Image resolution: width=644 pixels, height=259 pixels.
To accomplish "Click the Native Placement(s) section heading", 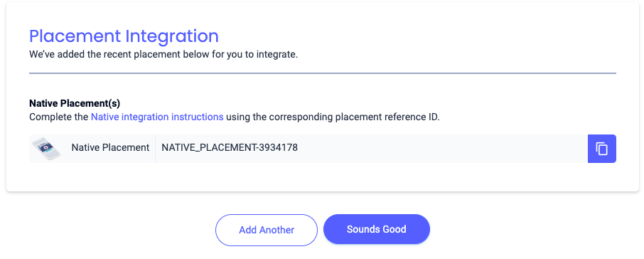I will tap(75, 104).
